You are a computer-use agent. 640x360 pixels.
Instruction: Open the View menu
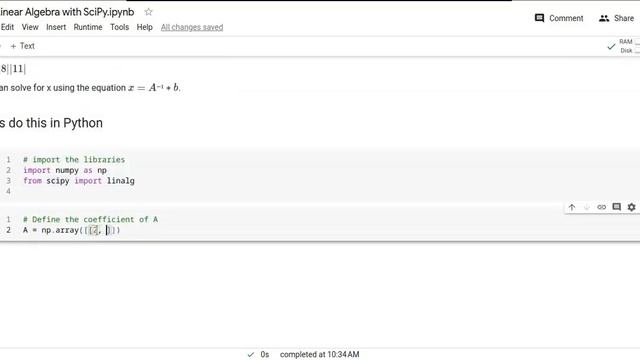[x=30, y=27]
